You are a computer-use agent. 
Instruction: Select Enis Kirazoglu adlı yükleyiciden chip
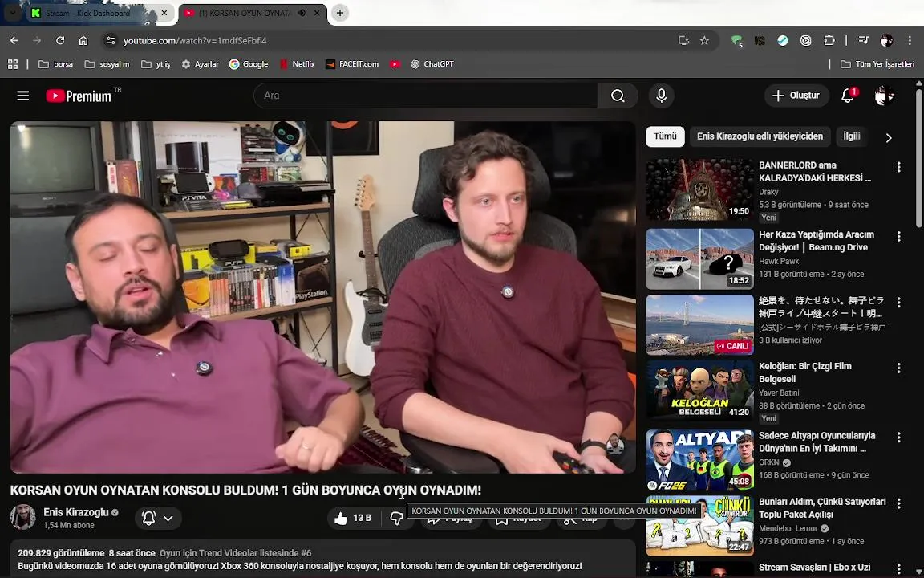click(760, 136)
